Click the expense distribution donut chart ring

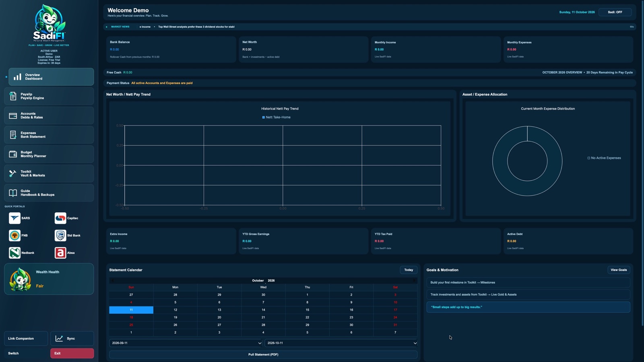pos(500,161)
